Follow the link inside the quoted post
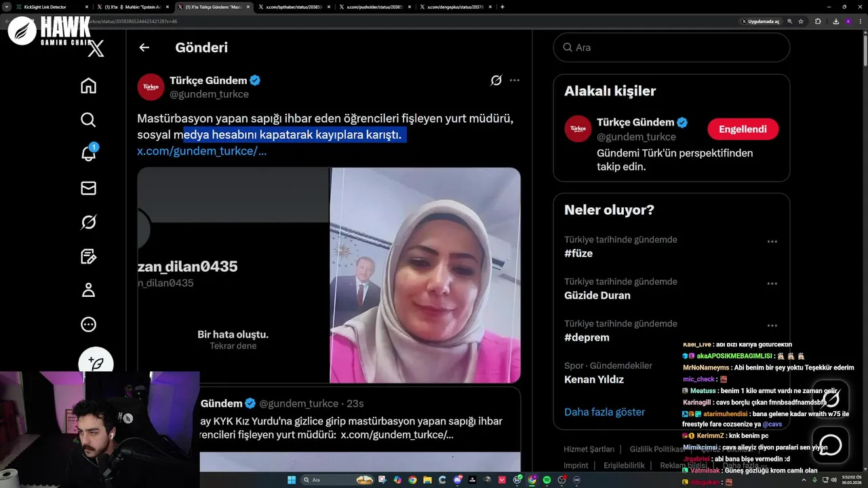 [397, 434]
